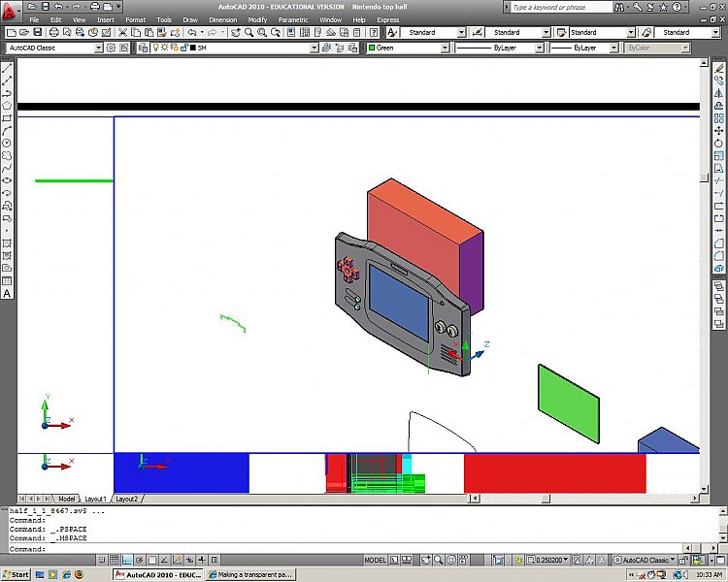728x582 pixels.
Task: Open the Modify menu
Action: tap(257, 20)
